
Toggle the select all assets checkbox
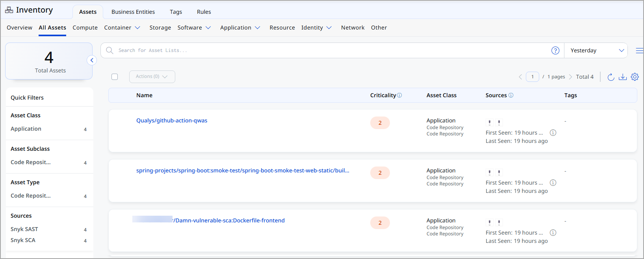pyautogui.click(x=115, y=77)
